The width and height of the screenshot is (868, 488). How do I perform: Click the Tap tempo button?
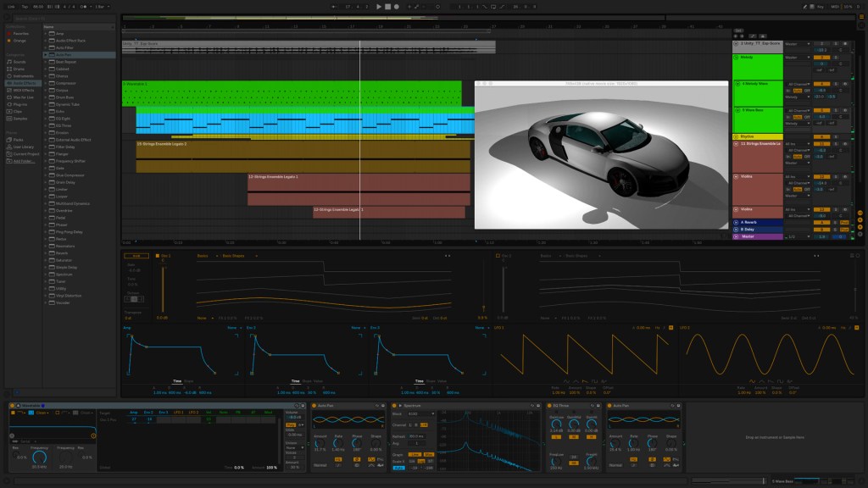pos(25,7)
